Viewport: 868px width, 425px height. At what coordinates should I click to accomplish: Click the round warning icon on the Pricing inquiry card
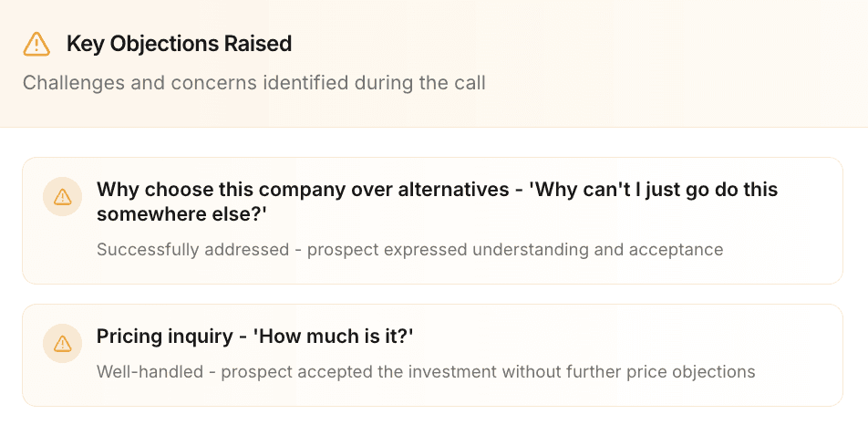coord(63,344)
